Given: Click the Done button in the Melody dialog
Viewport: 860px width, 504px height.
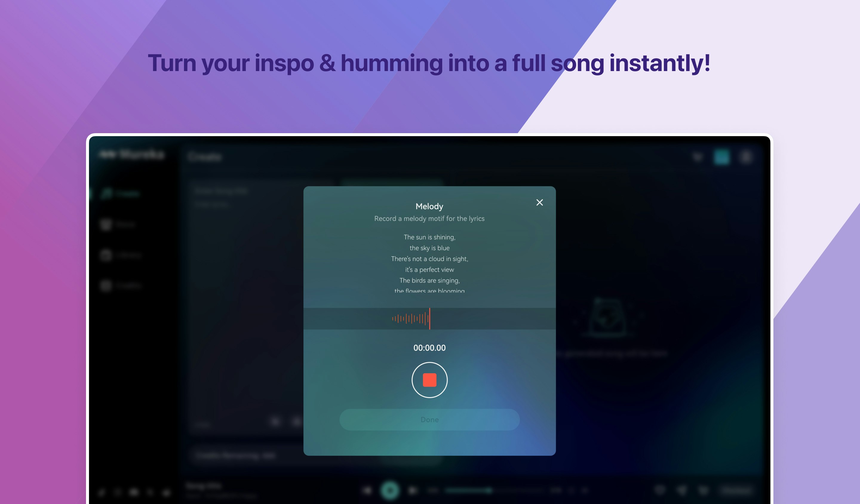Looking at the screenshot, I should click(x=429, y=420).
